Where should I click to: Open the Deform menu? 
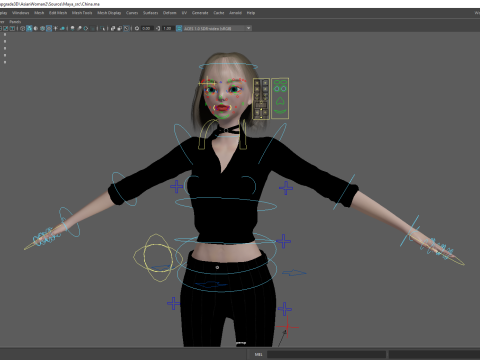[x=169, y=13]
